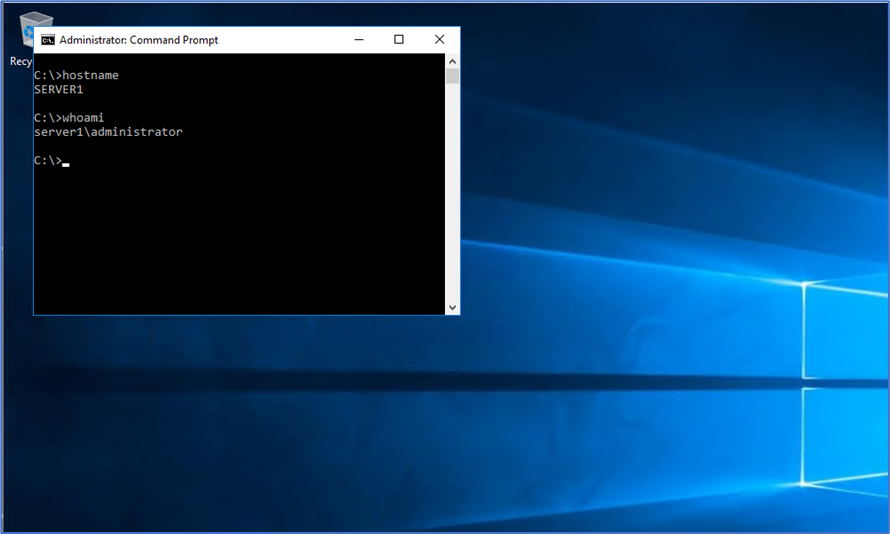Click the console vertical scrollbar thumb
This screenshot has height=534, width=890.
pyautogui.click(x=452, y=76)
